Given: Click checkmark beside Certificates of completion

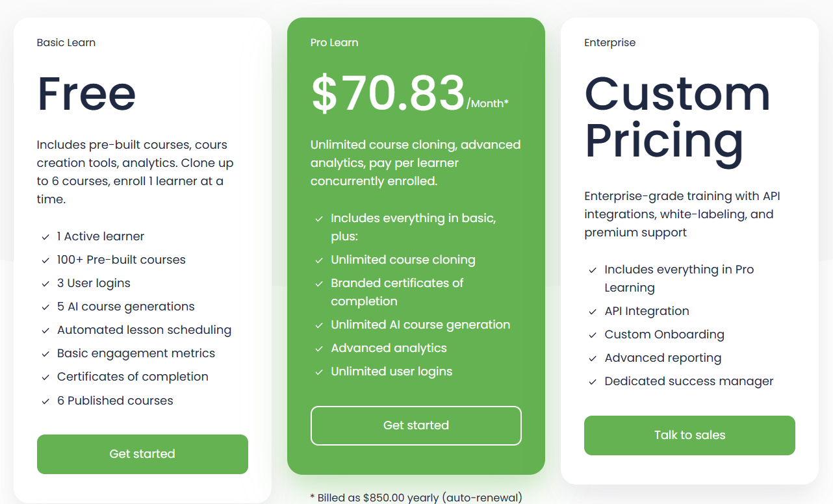Looking at the screenshot, I should tap(45, 377).
